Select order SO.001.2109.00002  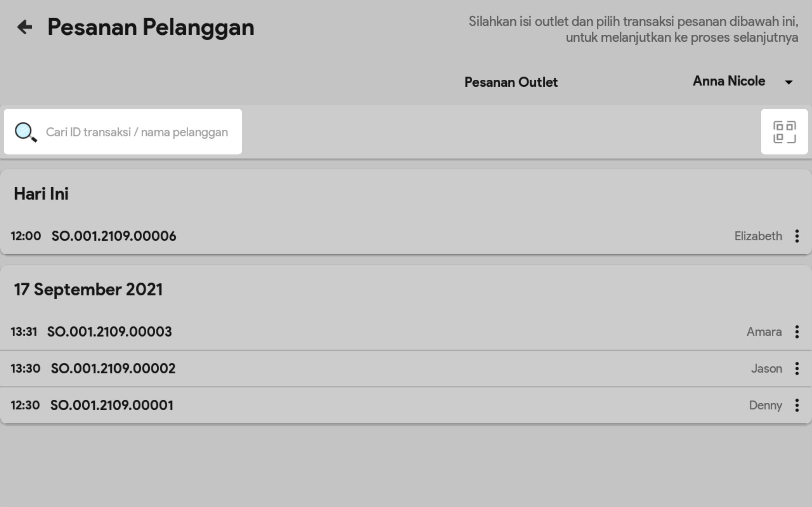pyautogui.click(x=113, y=369)
